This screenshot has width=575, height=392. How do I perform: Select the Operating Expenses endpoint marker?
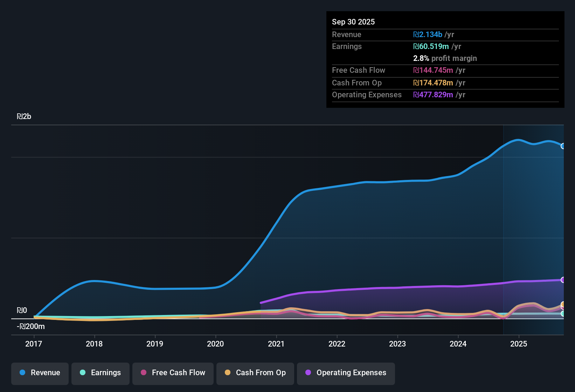563,280
